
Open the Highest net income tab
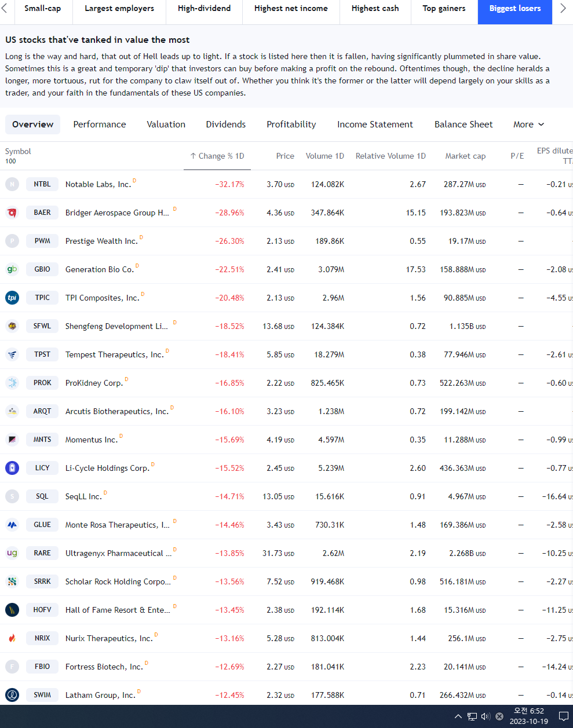291,9
